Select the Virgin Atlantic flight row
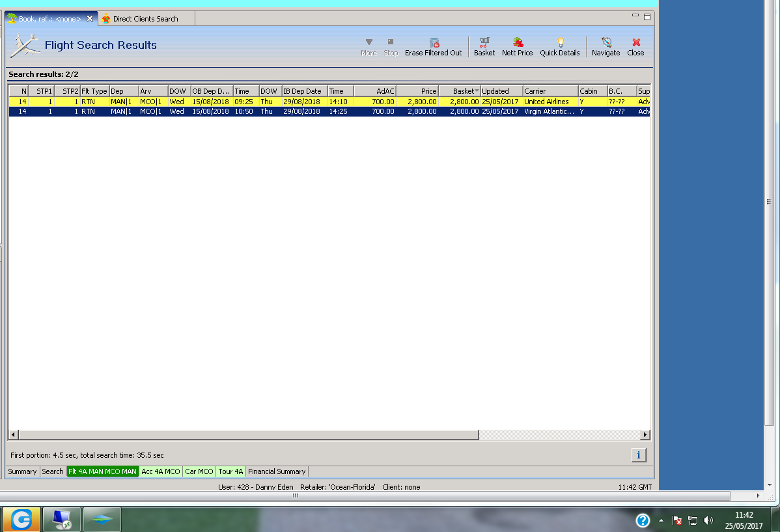Image resolution: width=780 pixels, height=532 pixels. click(329, 111)
